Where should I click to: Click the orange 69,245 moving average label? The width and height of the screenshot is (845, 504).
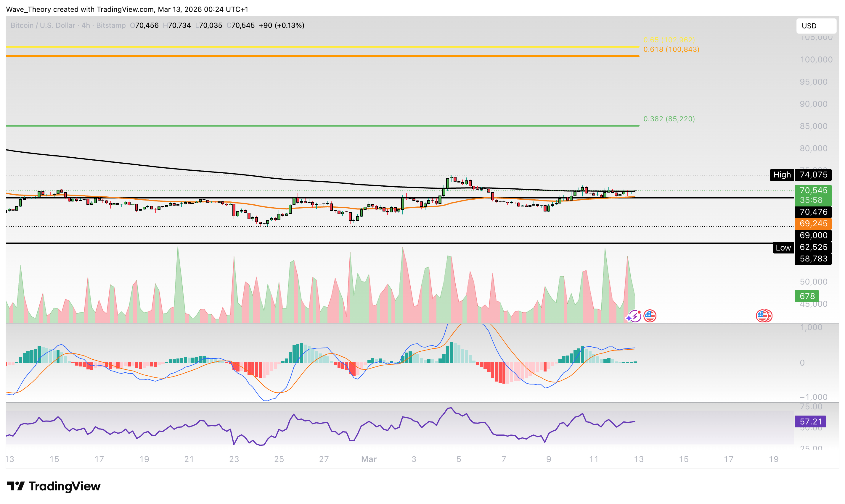tap(813, 224)
